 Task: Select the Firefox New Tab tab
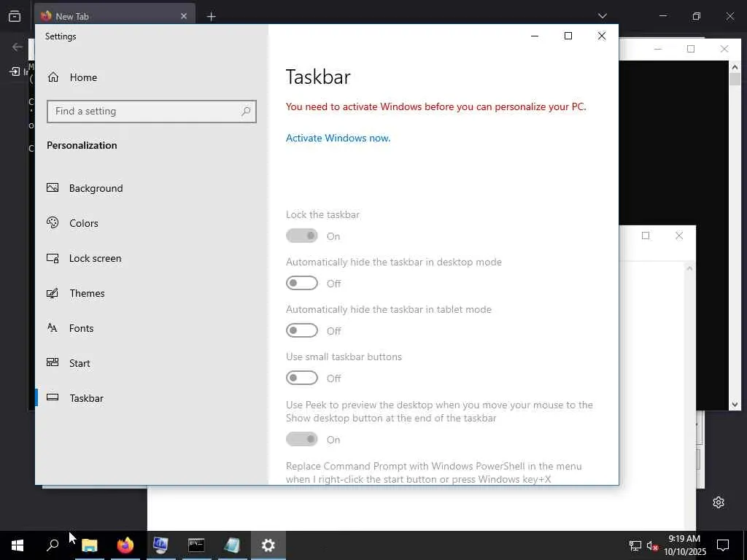pos(115,16)
